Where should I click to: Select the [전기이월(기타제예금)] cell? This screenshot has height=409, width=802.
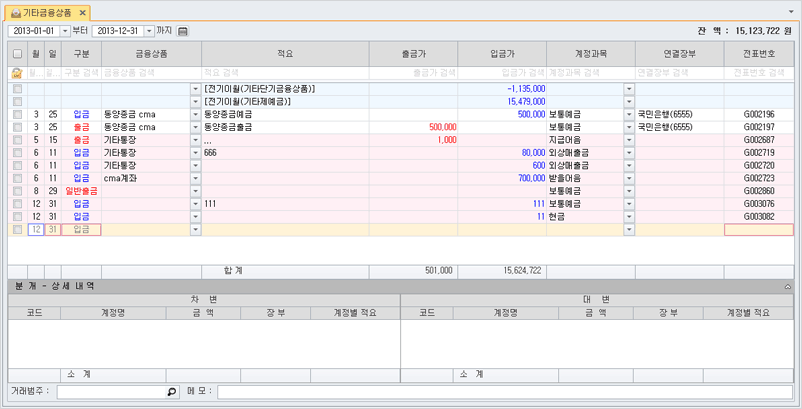point(285,102)
